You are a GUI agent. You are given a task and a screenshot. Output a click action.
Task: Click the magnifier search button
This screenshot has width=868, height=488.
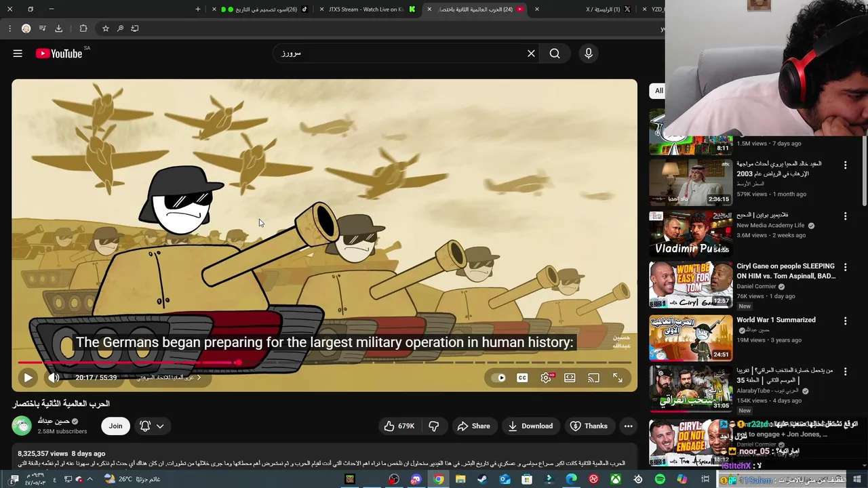click(x=555, y=54)
